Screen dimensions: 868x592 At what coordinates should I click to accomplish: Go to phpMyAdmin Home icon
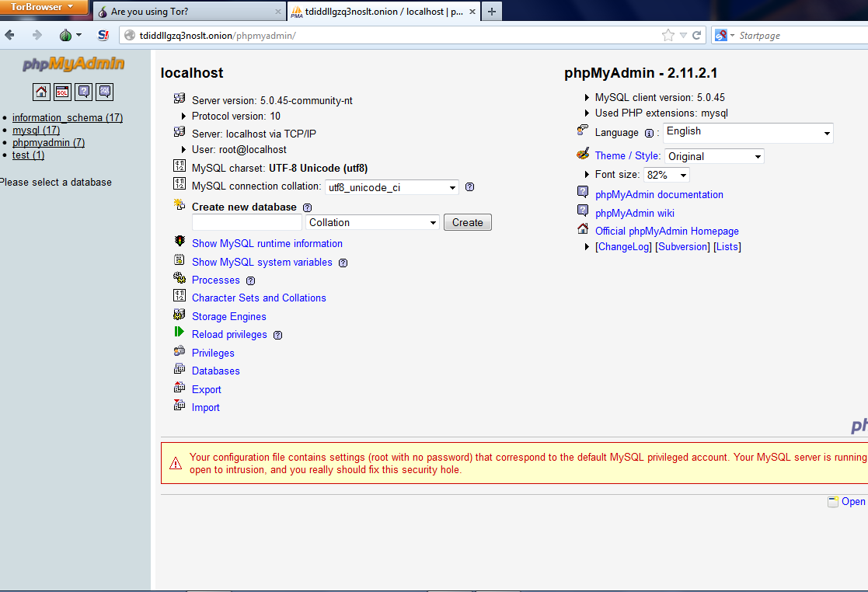point(41,92)
